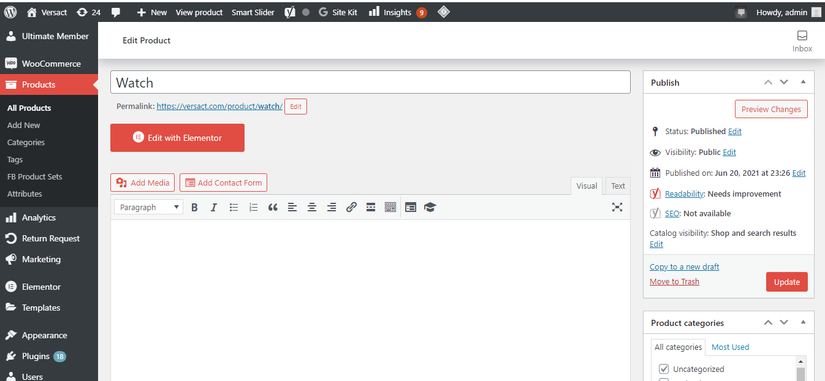
Task: Toggle the Uncategorized category checkbox
Action: click(664, 369)
